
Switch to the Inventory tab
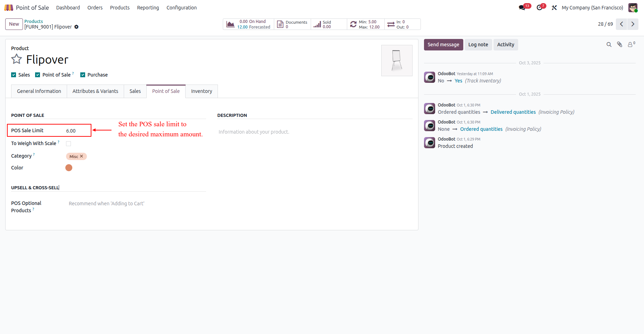pyautogui.click(x=202, y=91)
